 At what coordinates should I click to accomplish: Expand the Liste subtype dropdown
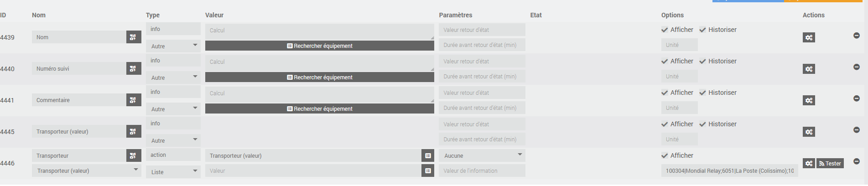(x=173, y=172)
